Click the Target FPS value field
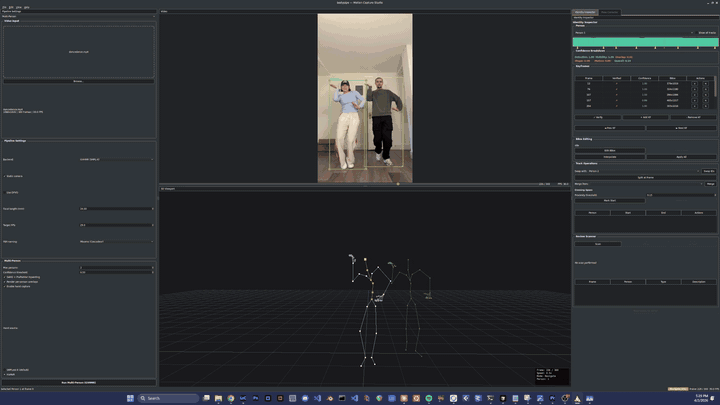The image size is (720, 405). pyautogui.click(x=117, y=225)
